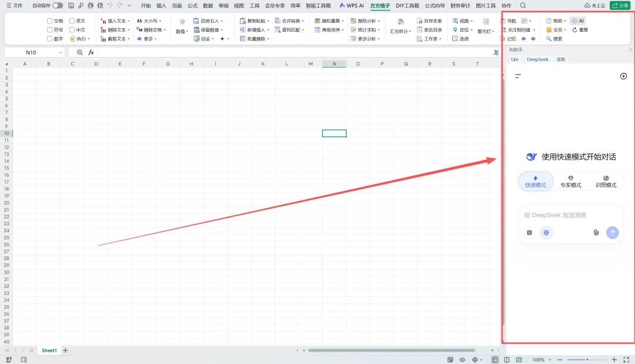The width and height of the screenshot is (635, 364).
Task: Expand 插入文本 dropdown
Action: 115,21
